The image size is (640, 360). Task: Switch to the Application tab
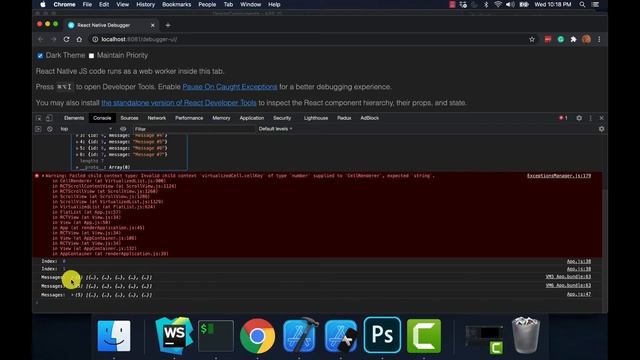[252, 118]
